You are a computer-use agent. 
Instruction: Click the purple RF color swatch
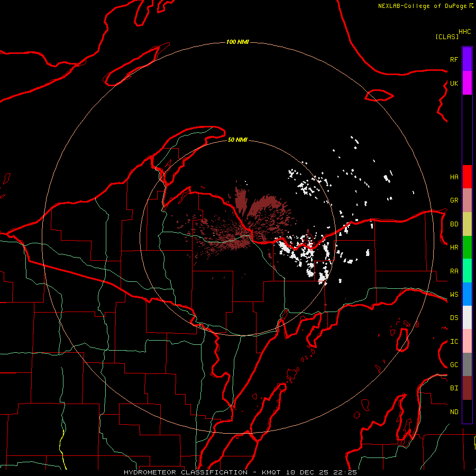(467, 59)
